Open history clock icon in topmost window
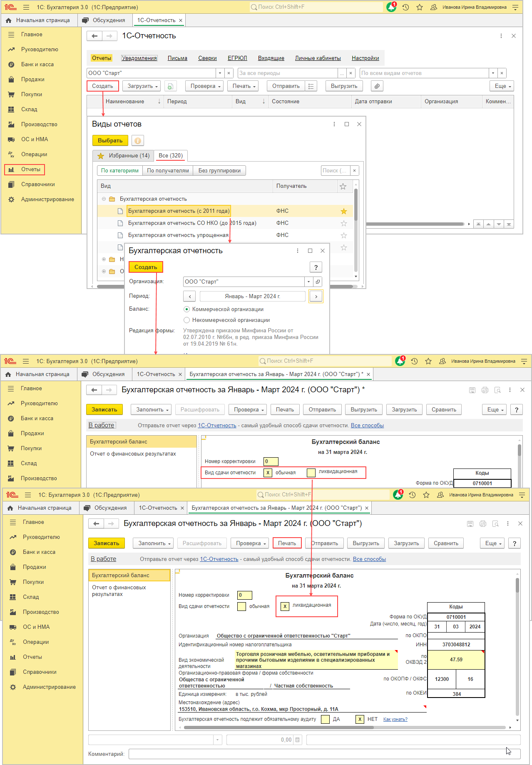Image resolution: width=532 pixels, height=765 pixels. tap(405, 7)
